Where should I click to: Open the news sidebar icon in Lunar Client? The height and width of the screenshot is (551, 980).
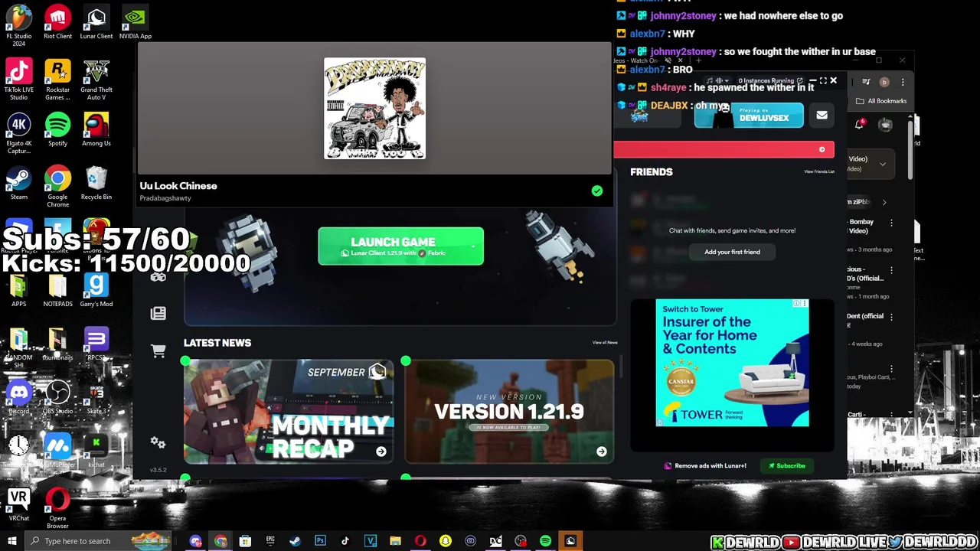[x=158, y=313]
